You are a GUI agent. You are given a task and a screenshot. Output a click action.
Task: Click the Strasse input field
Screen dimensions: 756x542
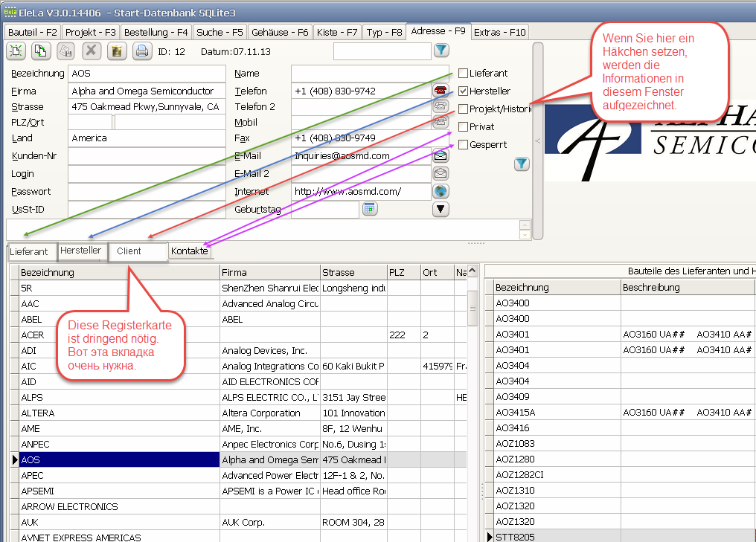pyautogui.click(x=147, y=106)
